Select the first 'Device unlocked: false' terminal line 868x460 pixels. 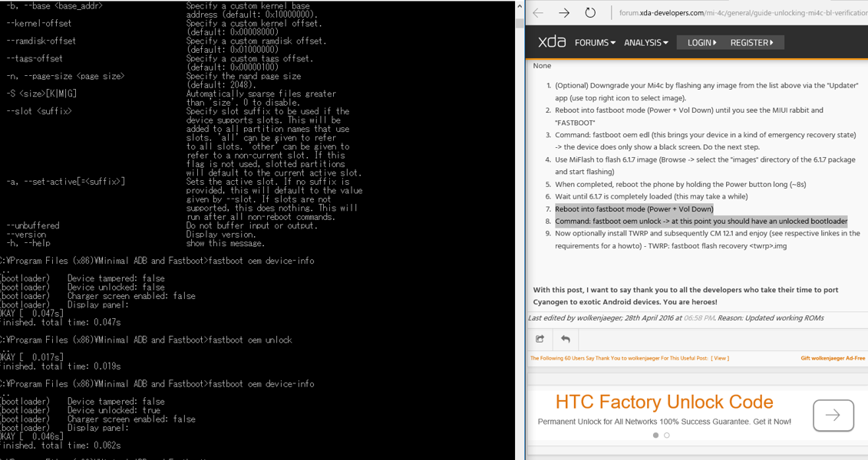click(116, 287)
